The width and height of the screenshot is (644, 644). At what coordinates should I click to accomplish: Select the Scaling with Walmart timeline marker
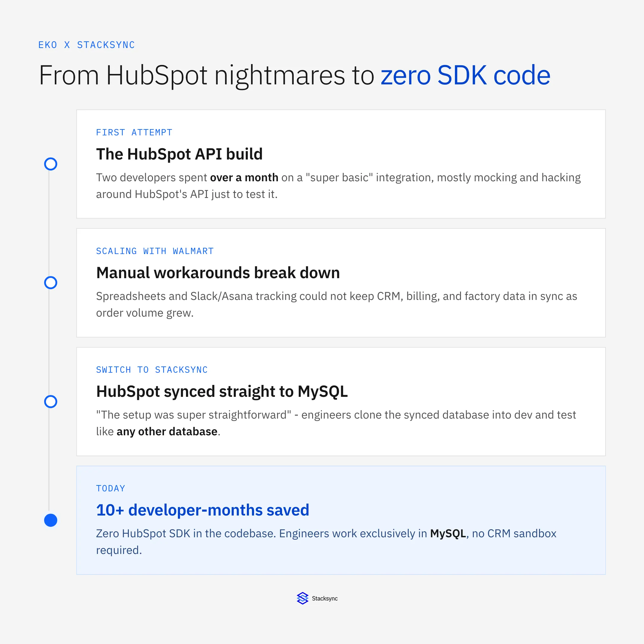pyautogui.click(x=51, y=283)
